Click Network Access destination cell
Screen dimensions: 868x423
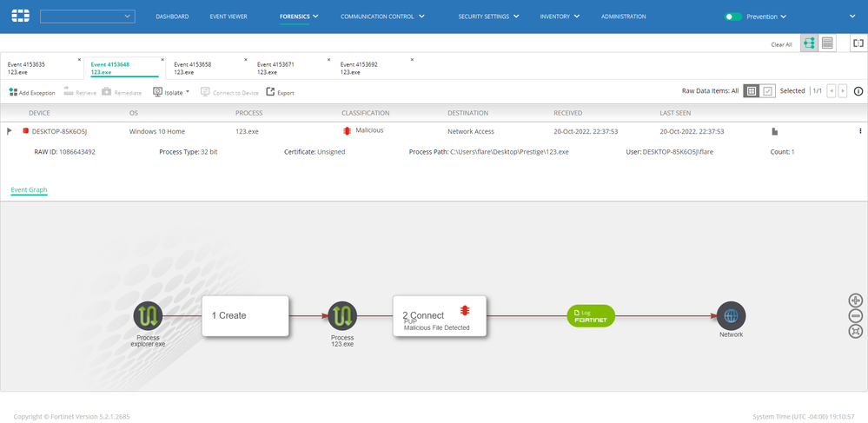pos(471,131)
